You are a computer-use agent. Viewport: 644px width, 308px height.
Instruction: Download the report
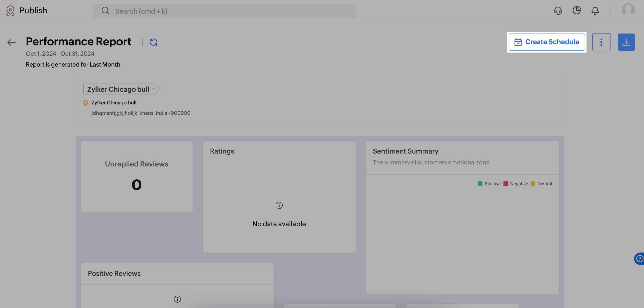coord(626,42)
